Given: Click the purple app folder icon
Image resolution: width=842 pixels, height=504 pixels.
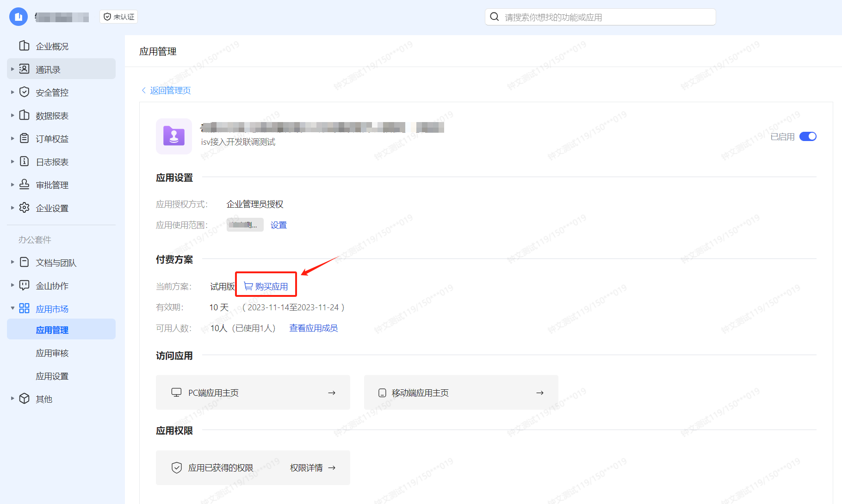Looking at the screenshot, I should (x=174, y=136).
